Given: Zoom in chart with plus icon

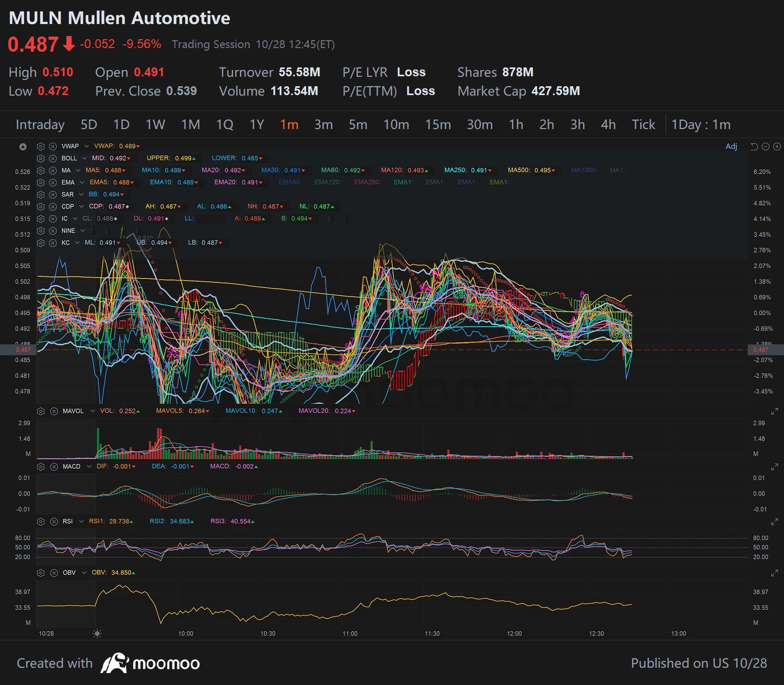Looking at the screenshot, I should point(777,146).
